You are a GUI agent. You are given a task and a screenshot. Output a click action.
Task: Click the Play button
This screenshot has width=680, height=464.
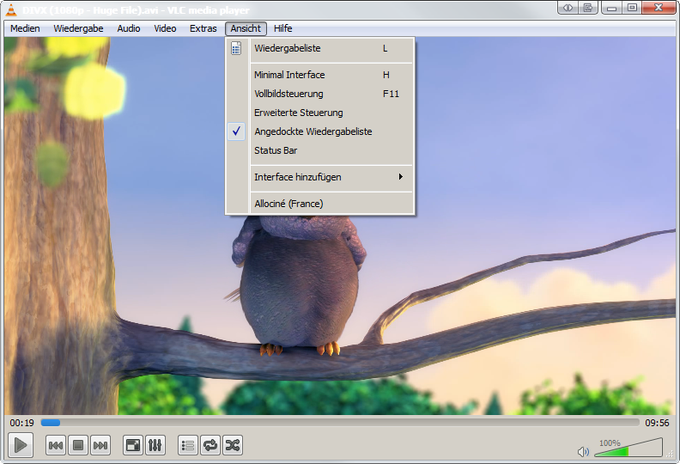tap(20, 445)
